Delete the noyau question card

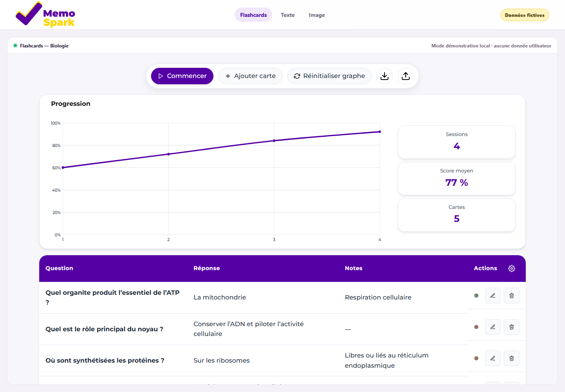pos(512,327)
